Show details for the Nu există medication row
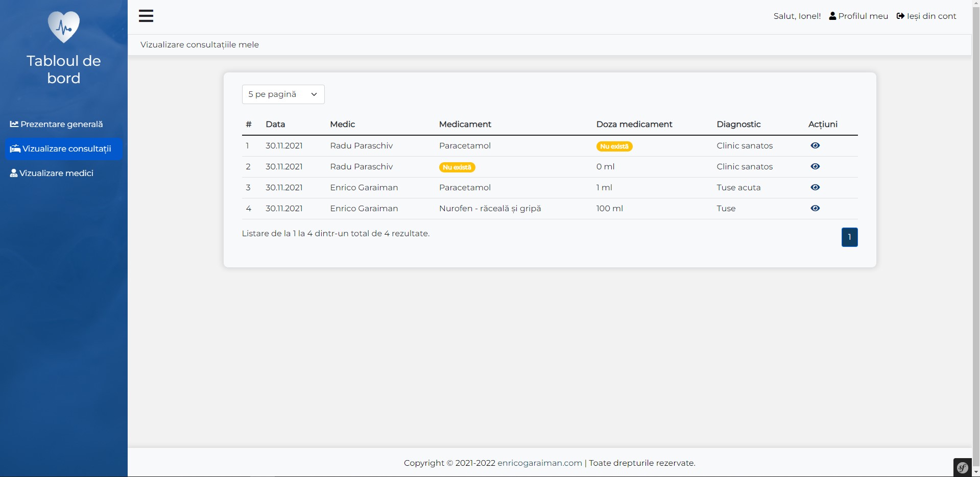980x477 pixels. [x=815, y=166]
